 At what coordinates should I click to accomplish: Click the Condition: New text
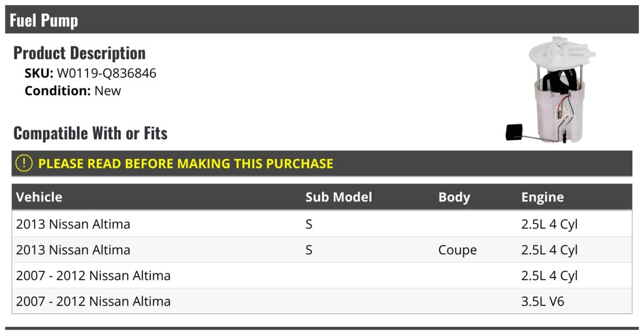73,91
